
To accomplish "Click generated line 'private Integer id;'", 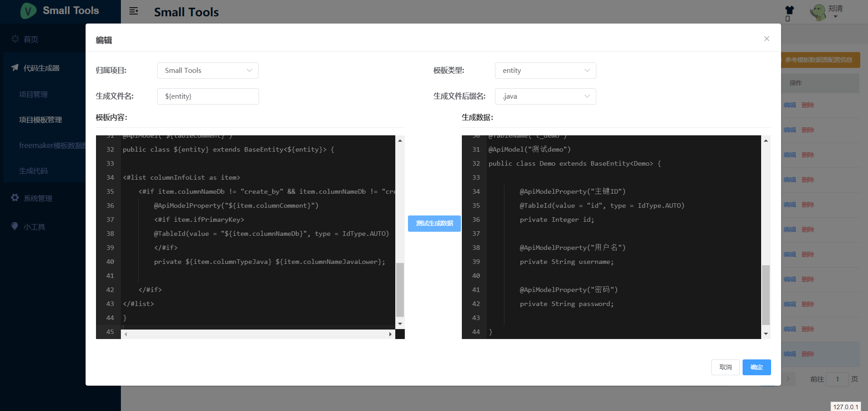I will tap(557, 220).
